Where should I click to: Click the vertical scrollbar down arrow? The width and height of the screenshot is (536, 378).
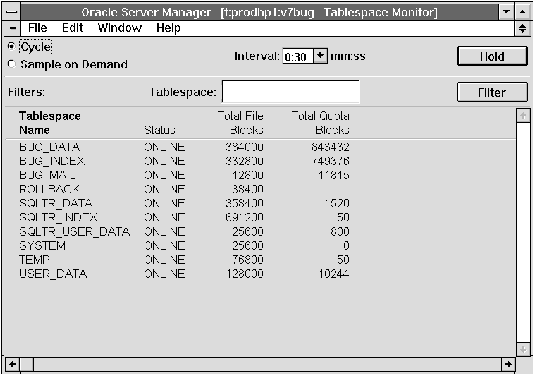click(523, 349)
